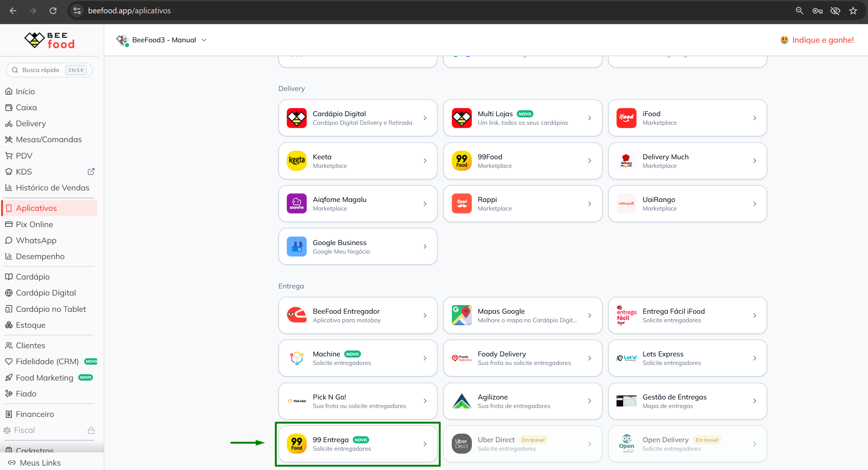Open the Uber Direct logo icon
868x470 pixels.
461,444
